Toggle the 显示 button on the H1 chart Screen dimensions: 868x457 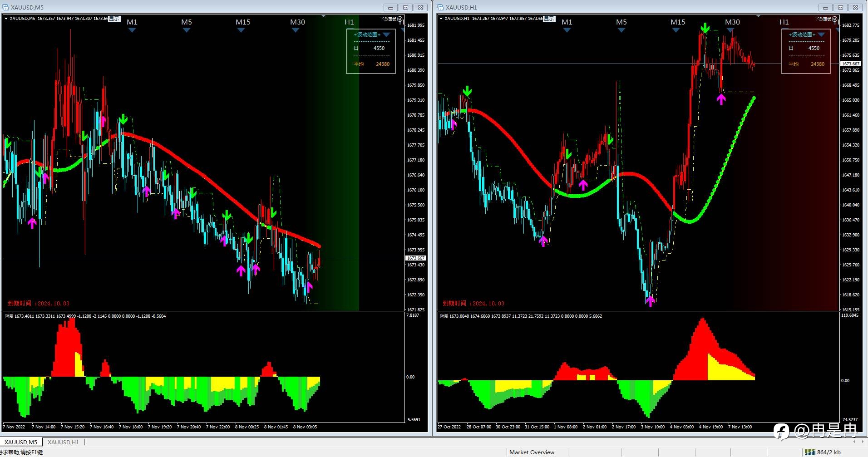point(549,19)
